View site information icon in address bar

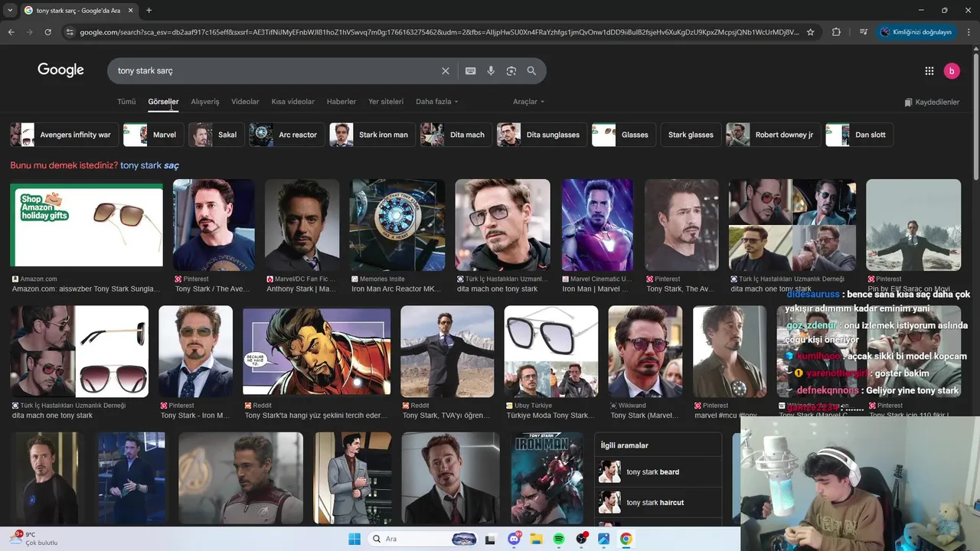pos(70,32)
